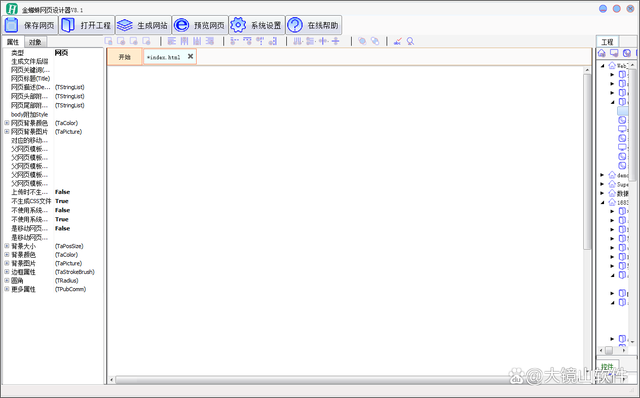640x398 pixels.
Task: Click the home icon in project panel toolbar
Action: [602, 53]
